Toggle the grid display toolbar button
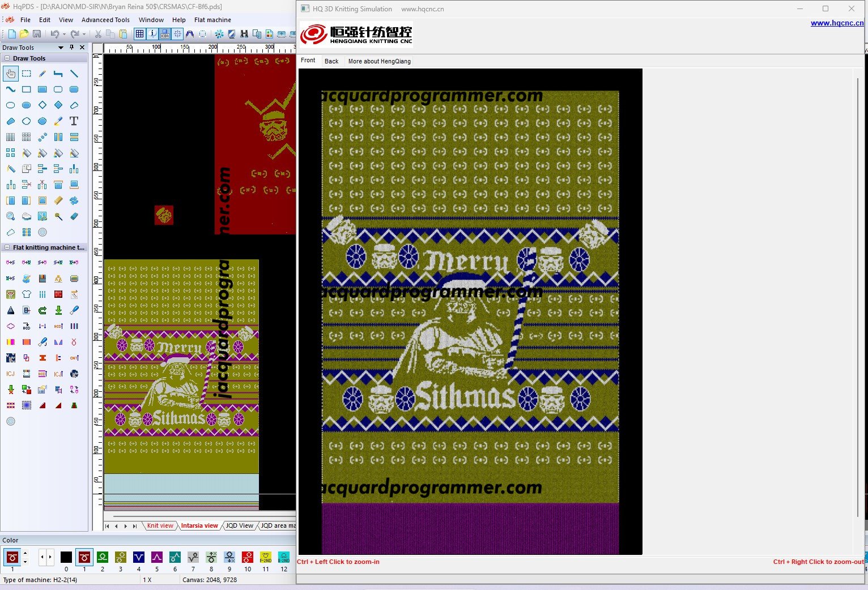This screenshot has height=590, width=868. (x=139, y=34)
